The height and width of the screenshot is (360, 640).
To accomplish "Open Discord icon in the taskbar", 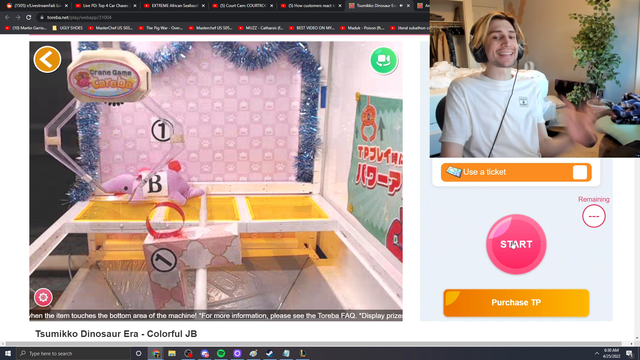I will coord(204,353).
